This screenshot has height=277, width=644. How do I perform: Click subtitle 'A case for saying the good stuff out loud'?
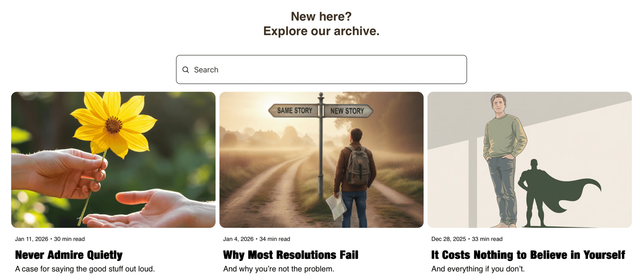click(85, 269)
